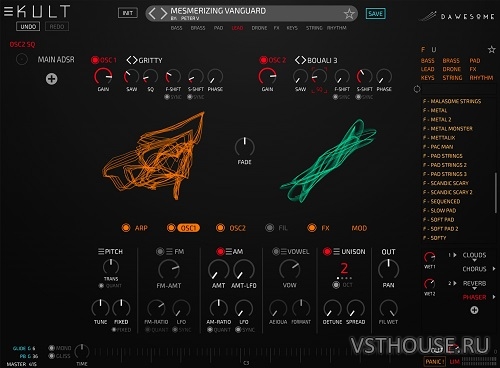Enable the FM module power toggle
The height and width of the screenshot is (368, 500).
click(160, 251)
